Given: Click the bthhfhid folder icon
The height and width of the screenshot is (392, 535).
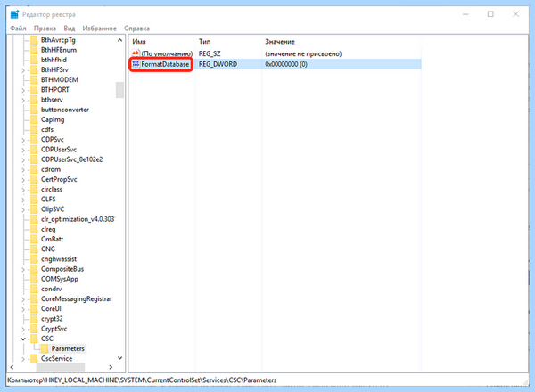Looking at the screenshot, I should [x=34, y=60].
